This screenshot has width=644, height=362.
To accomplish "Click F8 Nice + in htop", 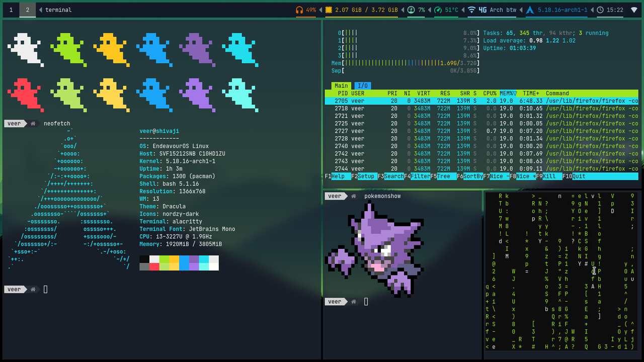I will click(523, 176).
